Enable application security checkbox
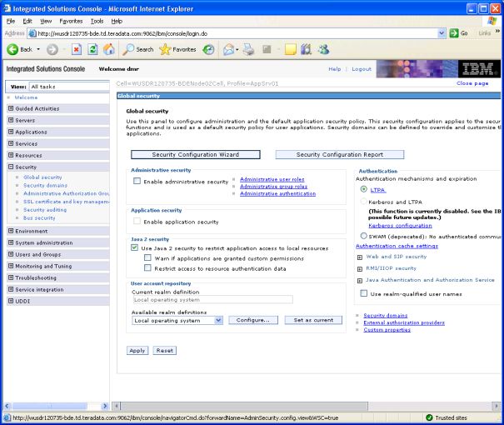This screenshot has width=504, height=425. point(137,221)
